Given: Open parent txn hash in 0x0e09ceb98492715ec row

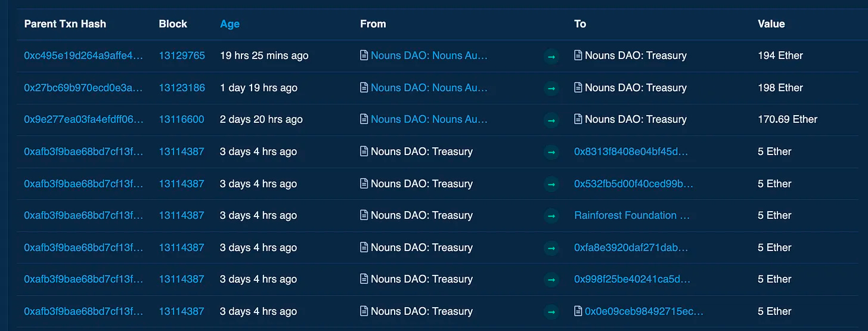Looking at the screenshot, I should [x=83, y=311].
